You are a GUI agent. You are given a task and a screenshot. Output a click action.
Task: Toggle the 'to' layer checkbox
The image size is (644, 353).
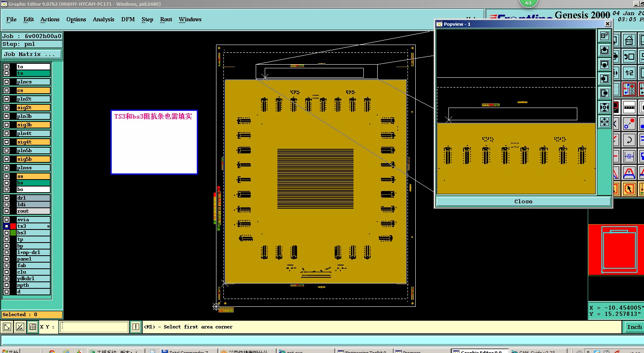click(7, 67)
